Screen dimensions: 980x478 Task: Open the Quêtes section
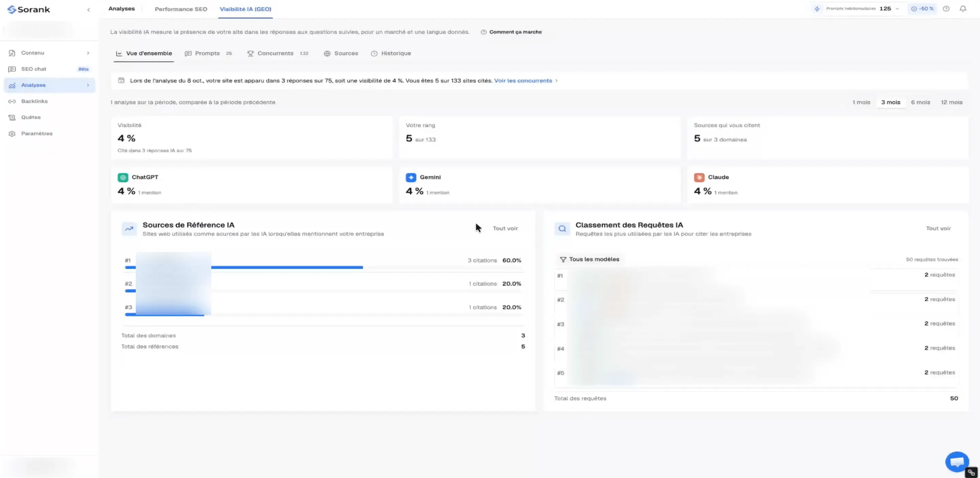pyautogui.click(x=49, y=117)
